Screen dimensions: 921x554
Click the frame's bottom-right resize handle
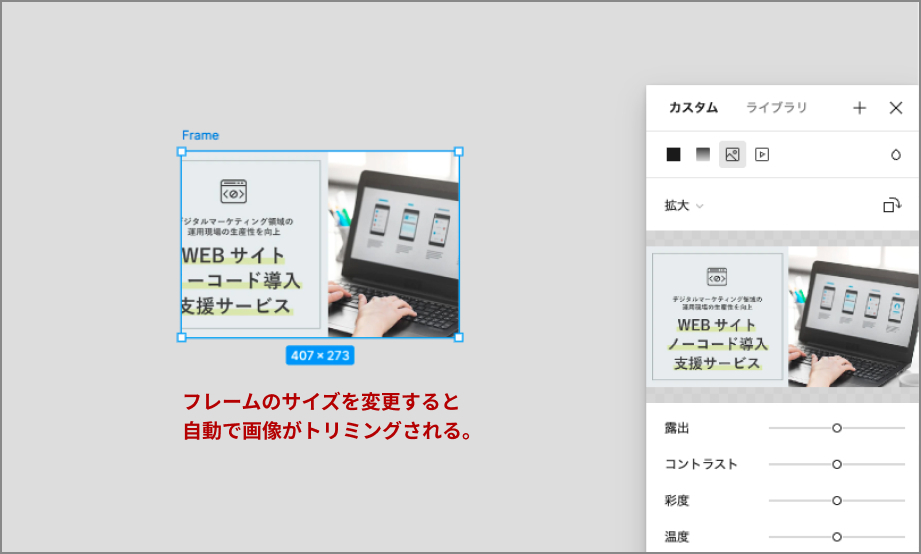[x=459, y=337]
